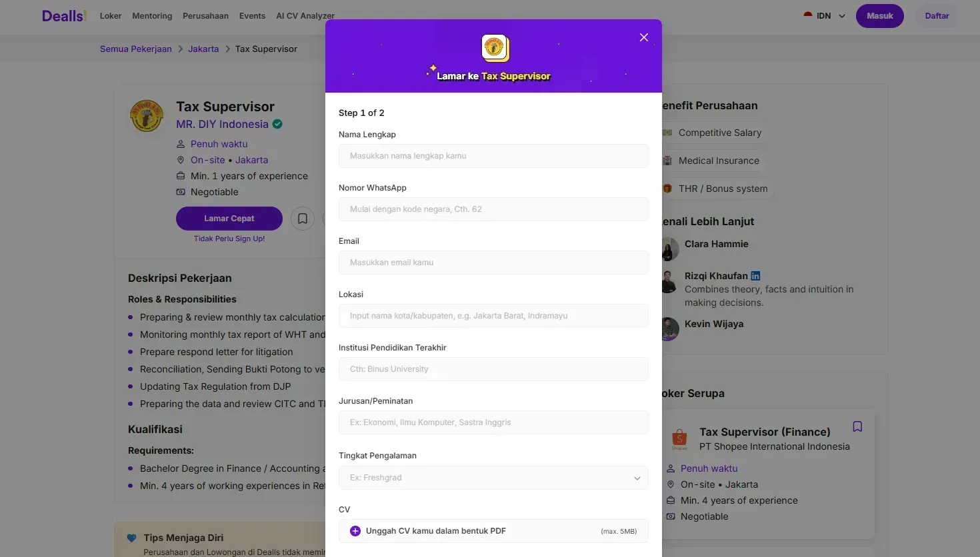This screenshot has height=557, width=980.
Task: Click the Email input field
Action: 493,263
